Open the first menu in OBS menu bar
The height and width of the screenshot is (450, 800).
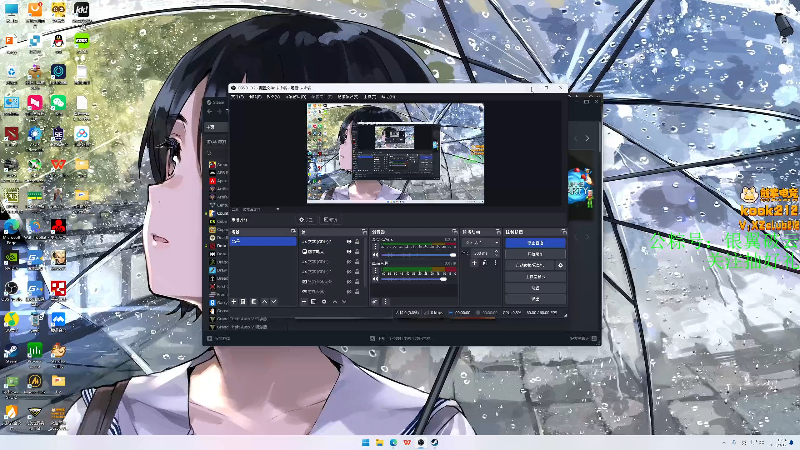tap(238, 96)
